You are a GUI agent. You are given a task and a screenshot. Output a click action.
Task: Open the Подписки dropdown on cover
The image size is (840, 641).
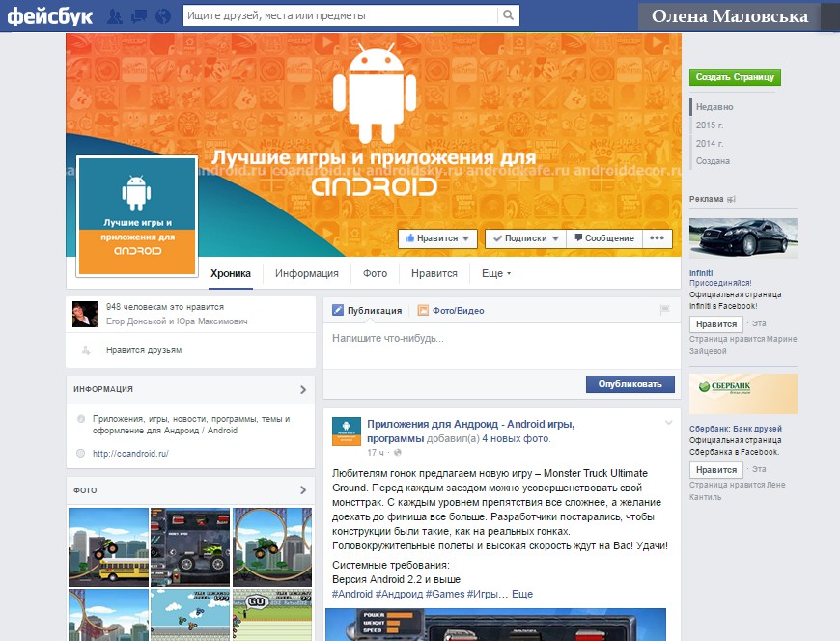(x=525, y=238)
